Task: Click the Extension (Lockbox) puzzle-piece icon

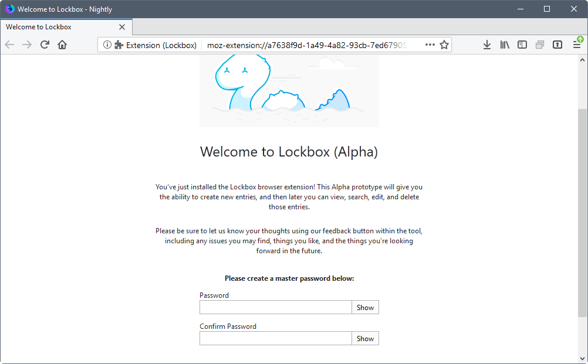Action: point(119,45)
